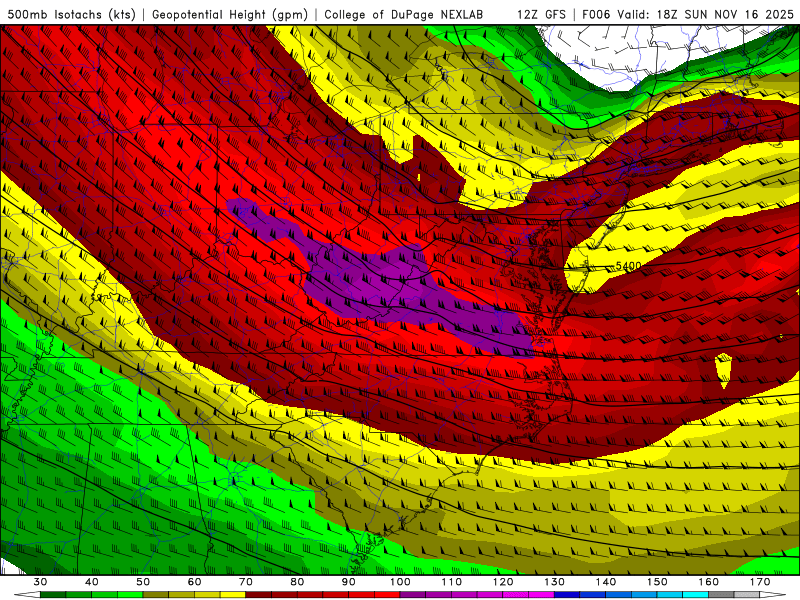Viewport: 800px width, 600px height.
Task: Click the '60' legend value
Action: point(194,582)
